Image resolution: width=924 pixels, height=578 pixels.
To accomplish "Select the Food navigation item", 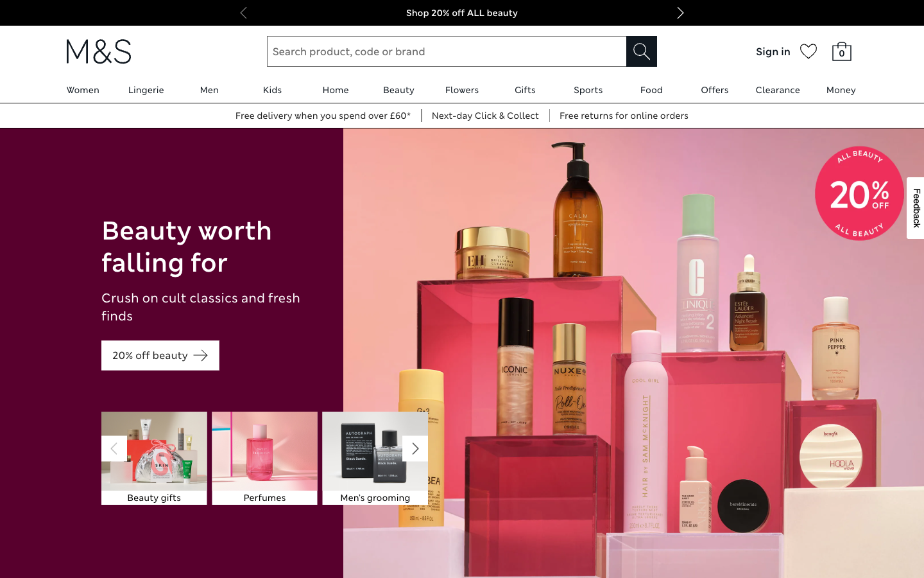I will coord(651,90).
